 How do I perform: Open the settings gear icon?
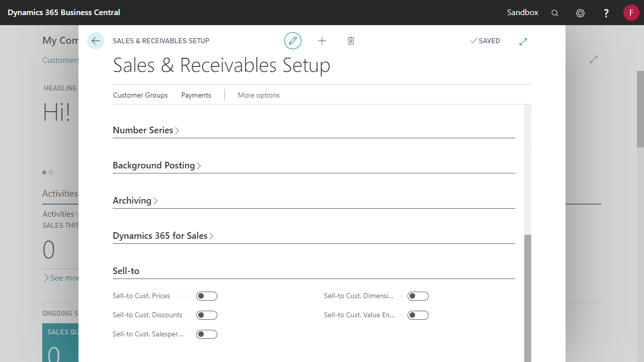pyautogui.click(x=581, y=13)
